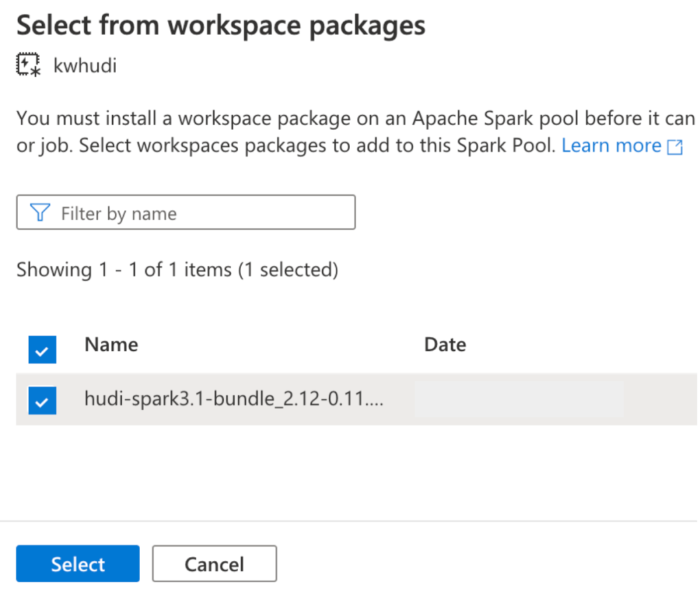Sort by the Date column header
This screenshot has height=592, width=700.
pos(445,344)
